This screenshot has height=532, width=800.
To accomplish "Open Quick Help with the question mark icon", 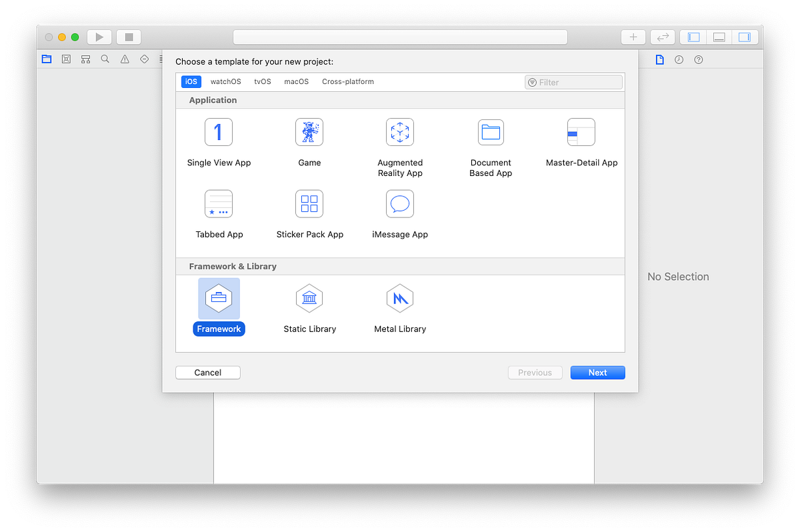I will click(698, 59).
